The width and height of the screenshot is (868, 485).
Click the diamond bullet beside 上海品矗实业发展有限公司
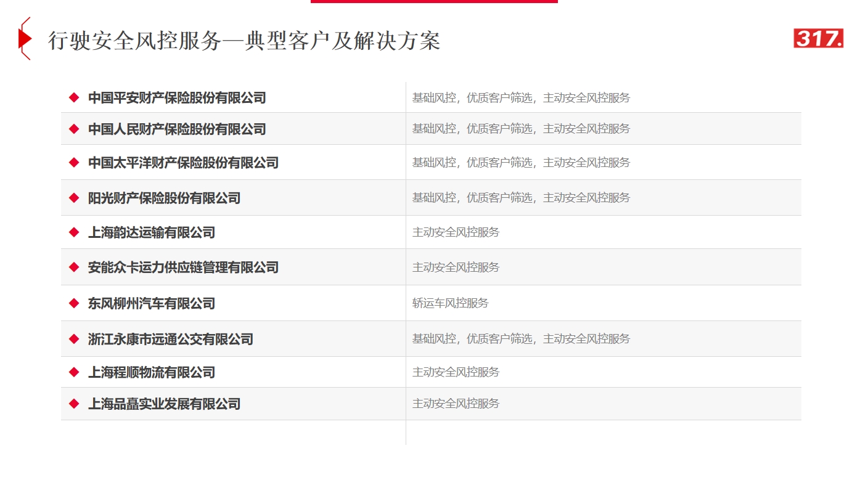pos(74,404)
